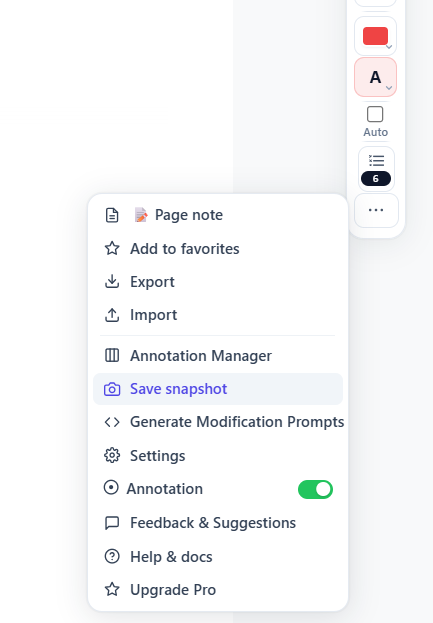Select the text annotation A tool
Viewport: 433px width, 623px height.
pyautogui.click(x=375, y=77)
